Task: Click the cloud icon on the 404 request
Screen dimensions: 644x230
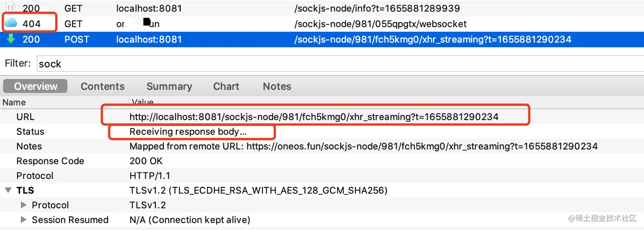Action: [11, 23]
